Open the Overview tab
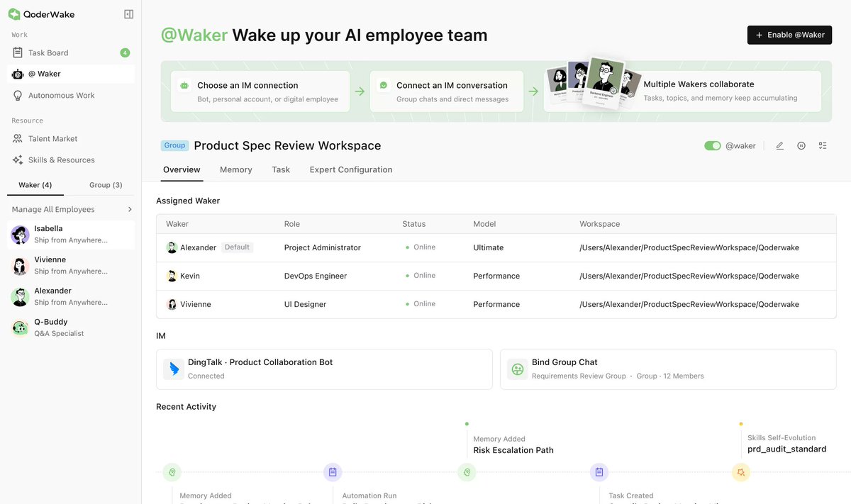This screenshot has height=504, width=851. [x=182, y=169]
